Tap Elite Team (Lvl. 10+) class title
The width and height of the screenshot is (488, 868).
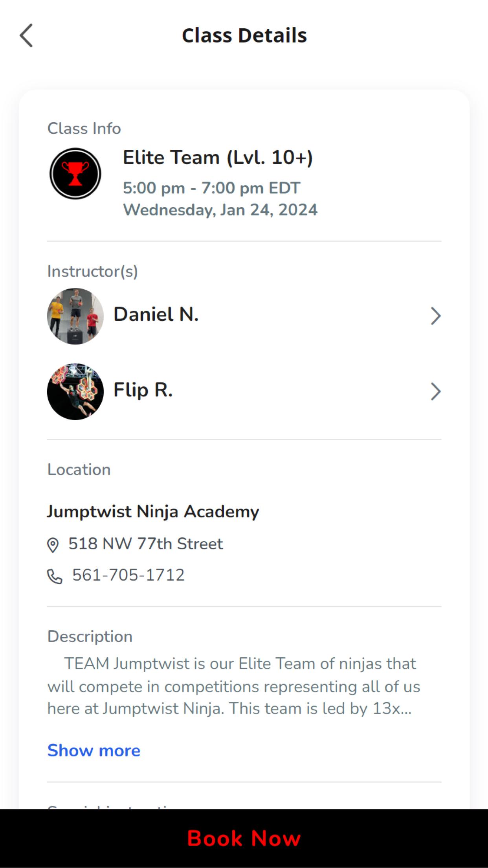click(218, 158)
